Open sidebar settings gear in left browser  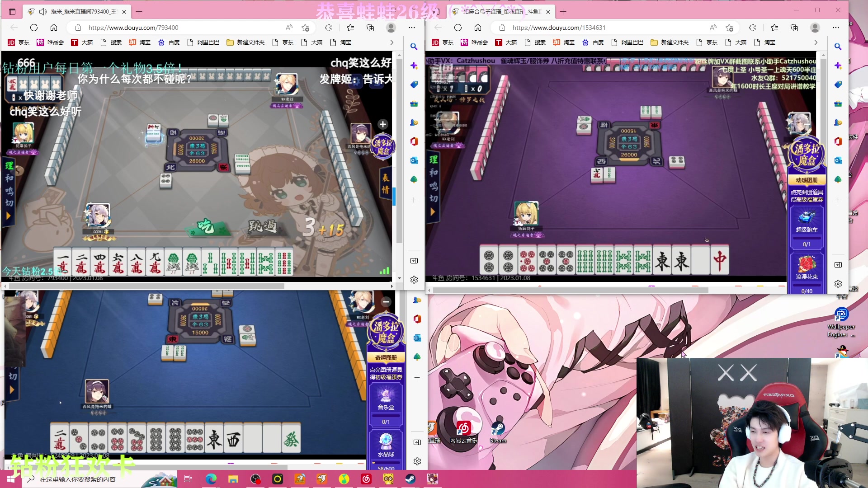pos(414,280)
